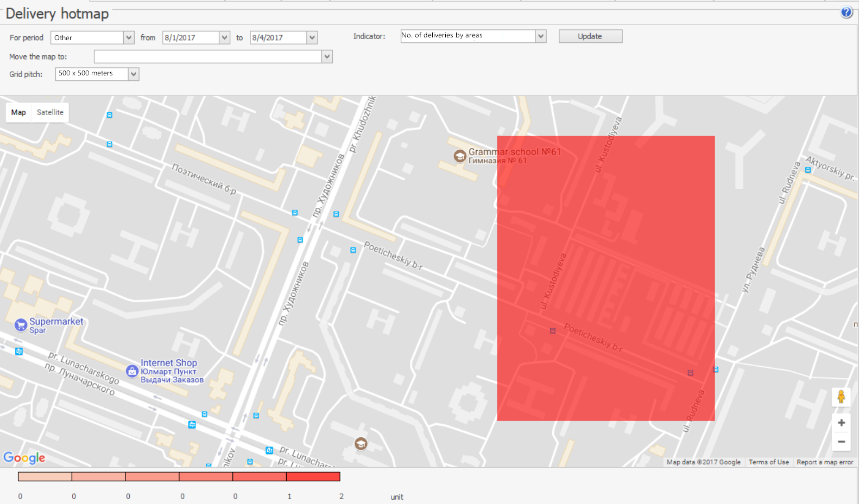The image size is (859, 504).
Task: Open the Grid pitch dropdown
Action: 134,74
